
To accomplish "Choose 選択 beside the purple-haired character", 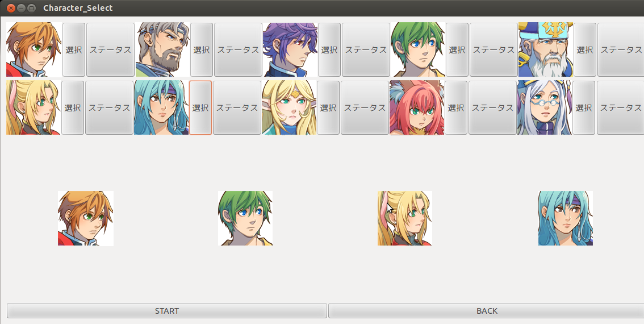I will (x=329, y=50).
